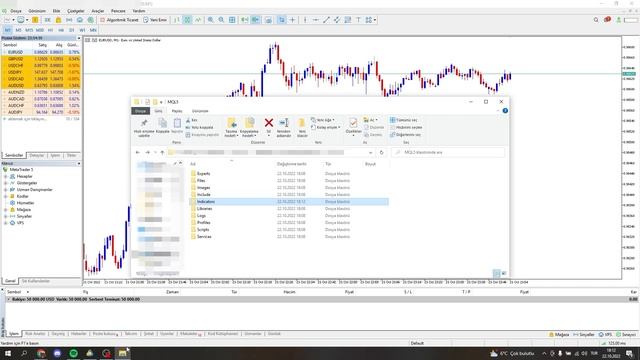640x360 pixels.
Task: Select Hizmetler item in navigator
Action: 25,203
